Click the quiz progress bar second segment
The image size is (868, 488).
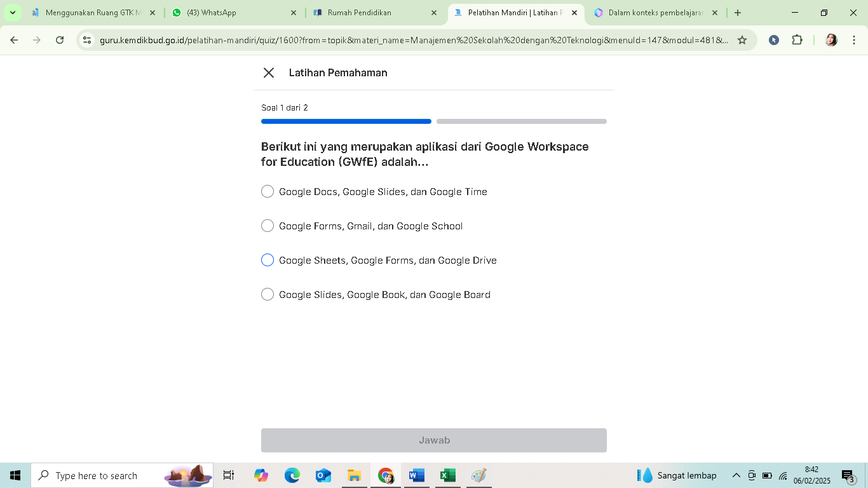(x=521, y=121)
